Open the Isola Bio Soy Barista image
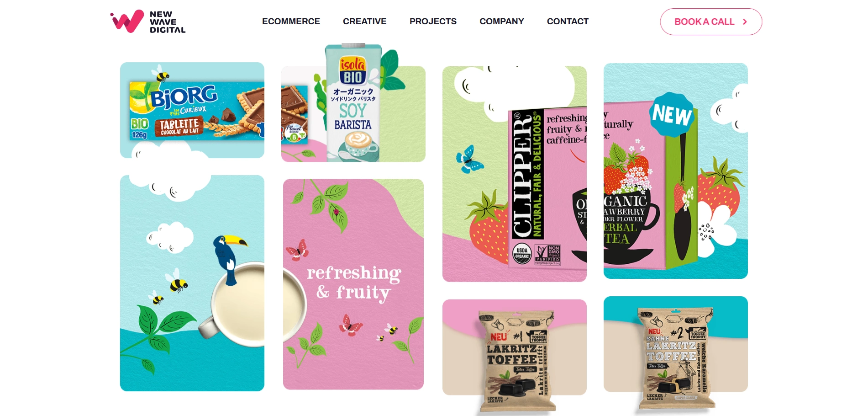Viewport: 868px width, 416px height. 353,113
